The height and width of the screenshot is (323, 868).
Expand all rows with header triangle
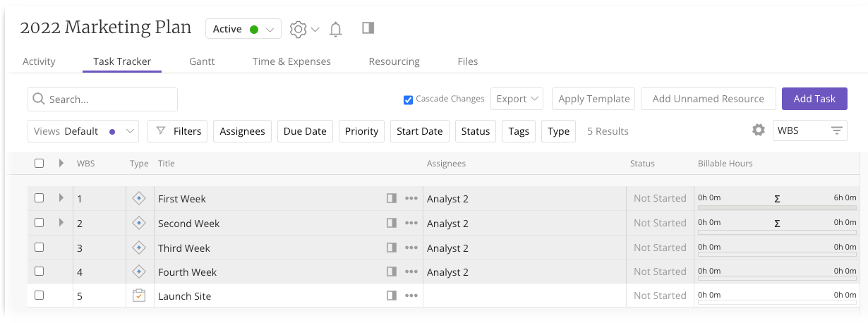[61, 163]
